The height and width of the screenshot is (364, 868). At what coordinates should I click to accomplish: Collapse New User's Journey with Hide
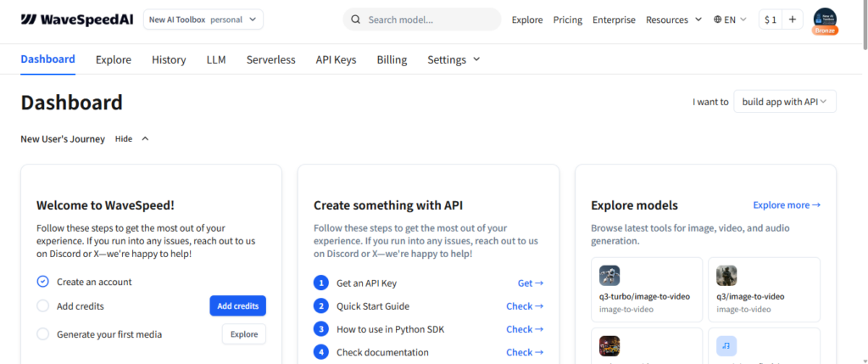click(131, 139)
